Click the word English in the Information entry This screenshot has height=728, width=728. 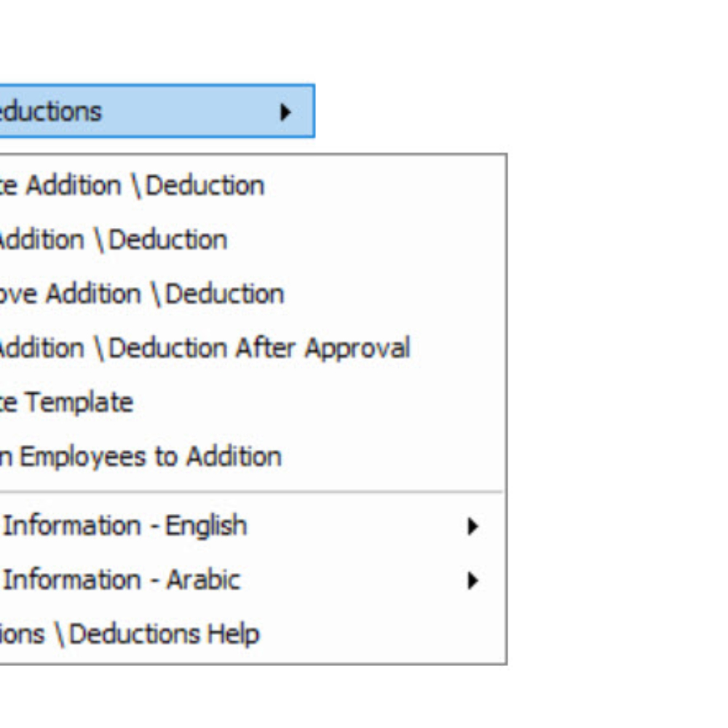206,526
